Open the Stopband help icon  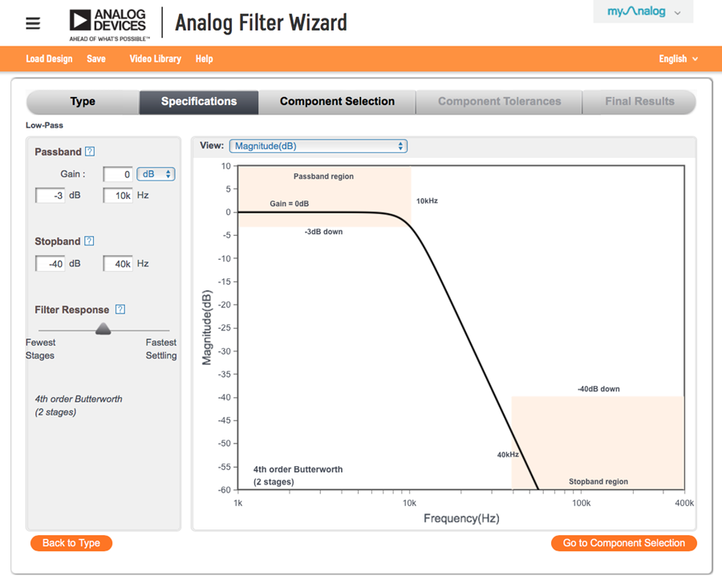[89, 241]
